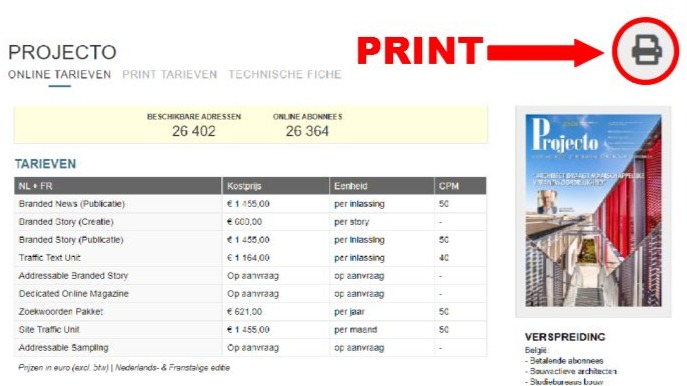
Task: Select the Branded News (Publicatie) row
Action: (x=250, y=204)
